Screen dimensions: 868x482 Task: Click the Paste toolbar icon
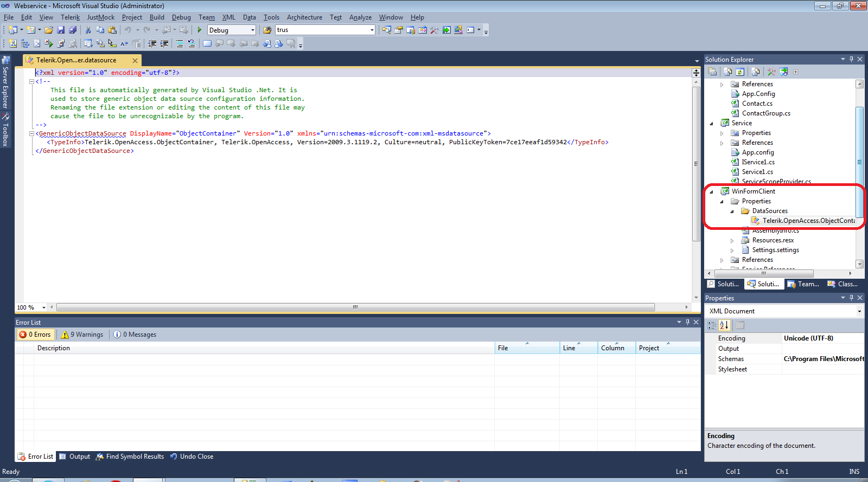coord(112,30)
